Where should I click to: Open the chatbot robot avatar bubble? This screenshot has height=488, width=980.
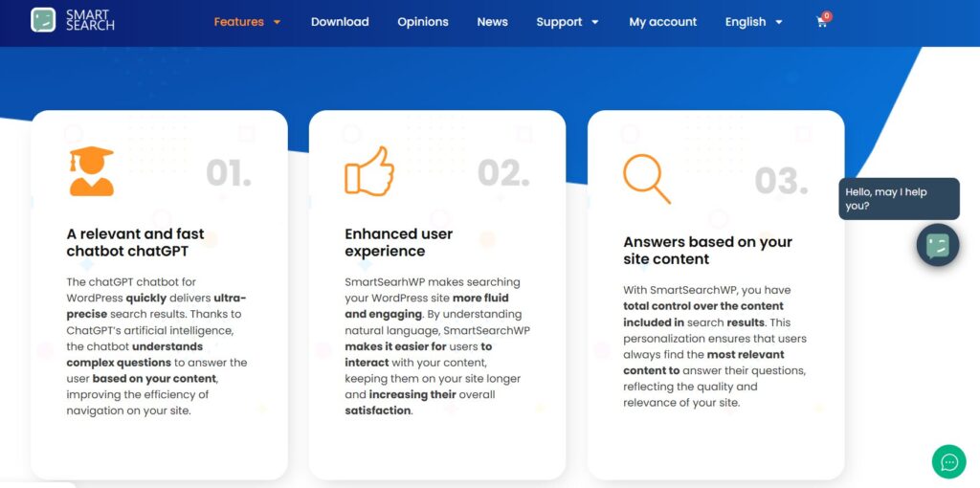938,245
